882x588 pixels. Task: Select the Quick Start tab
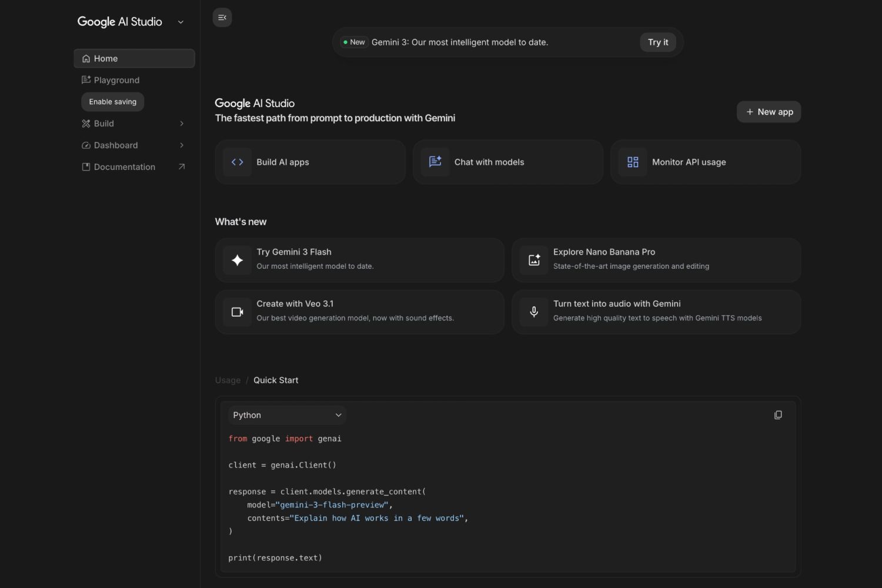pos(276,380)
